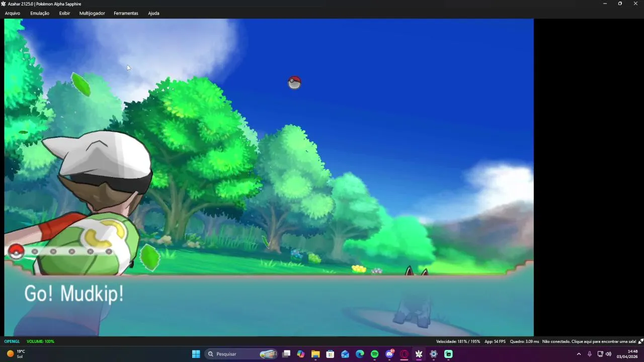The image size is (644, 362).
Task: Open Outlook mail from the taskbar
Action: point(345,354)
